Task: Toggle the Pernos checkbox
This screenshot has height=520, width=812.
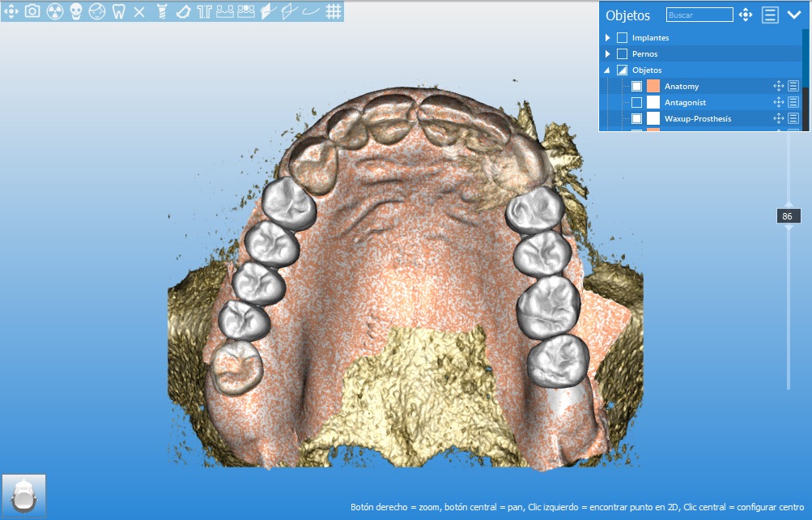Action: [x=623, y=53]
